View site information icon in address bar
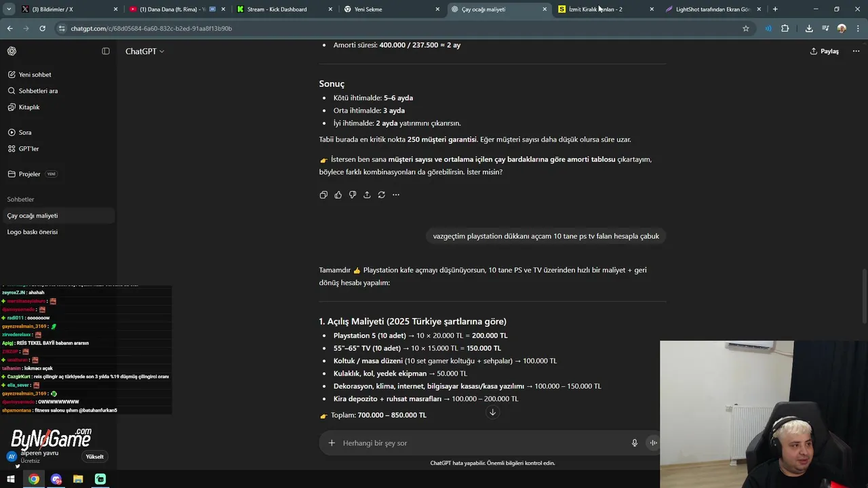868x488 pixels. click(x=62, y=28)
